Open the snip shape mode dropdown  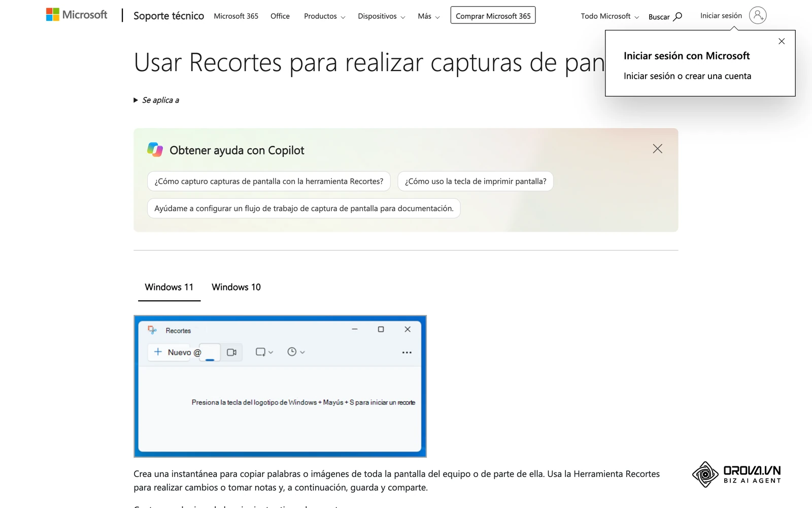pos(264,352)
